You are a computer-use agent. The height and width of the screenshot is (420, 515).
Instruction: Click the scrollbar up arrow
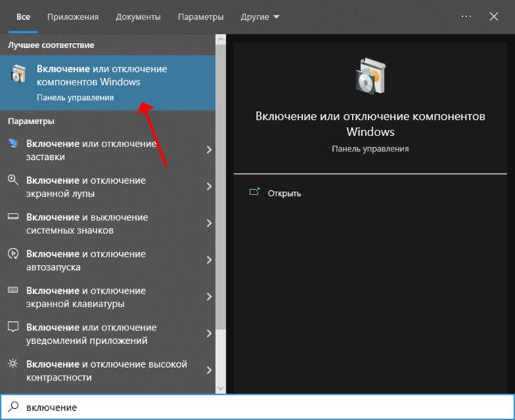tap(221, 39)
